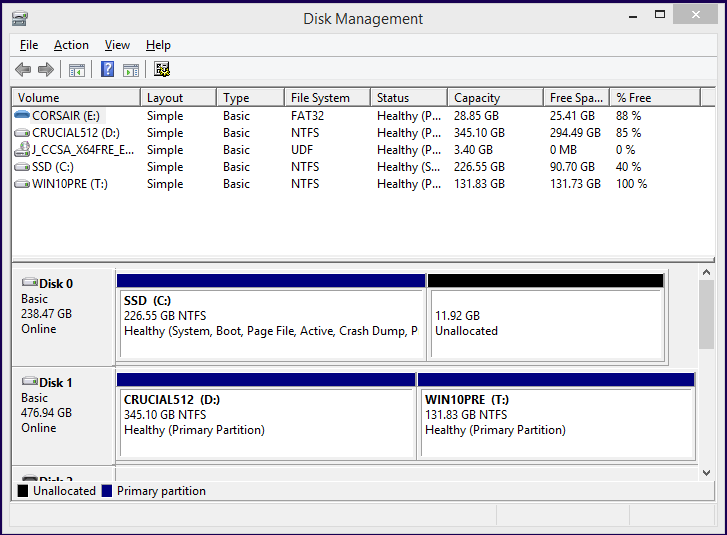
Task: Click the Forward arrow toolbar icon
Action: (x=45, y=70)
